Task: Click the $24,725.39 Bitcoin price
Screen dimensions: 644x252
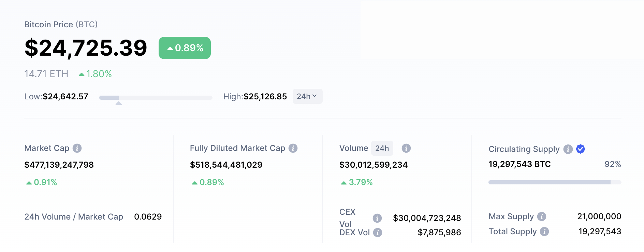Action: tap(86, 48)
